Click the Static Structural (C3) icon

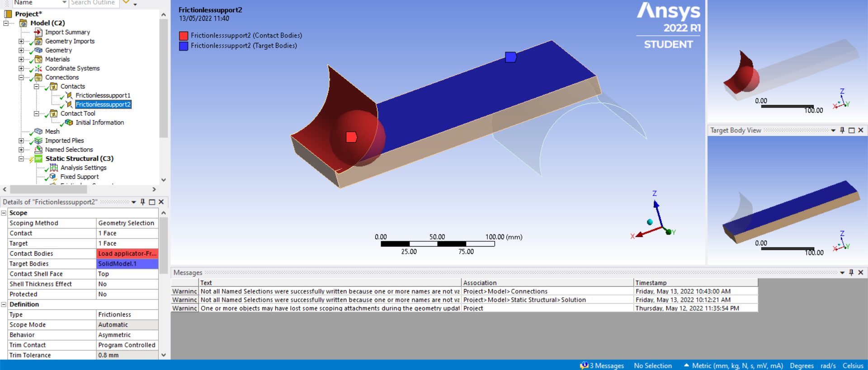(38, 159)
